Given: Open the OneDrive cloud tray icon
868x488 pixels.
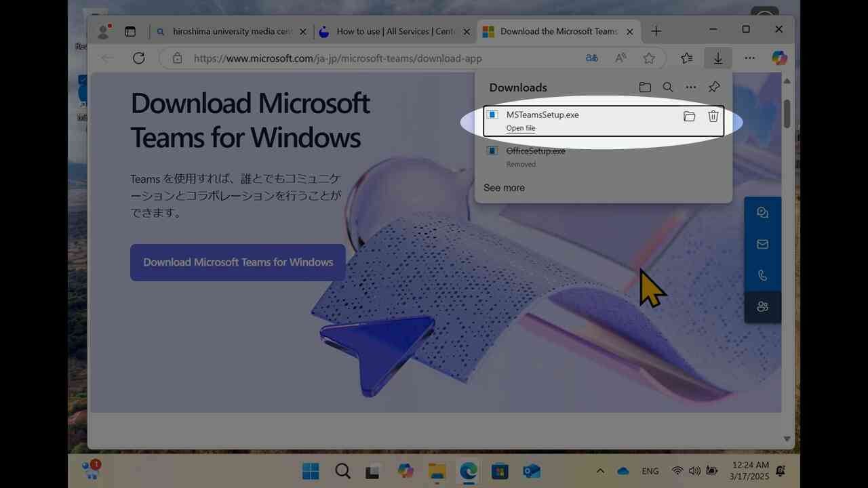Looking at the screenshot, I should click(x=623, y=471).
